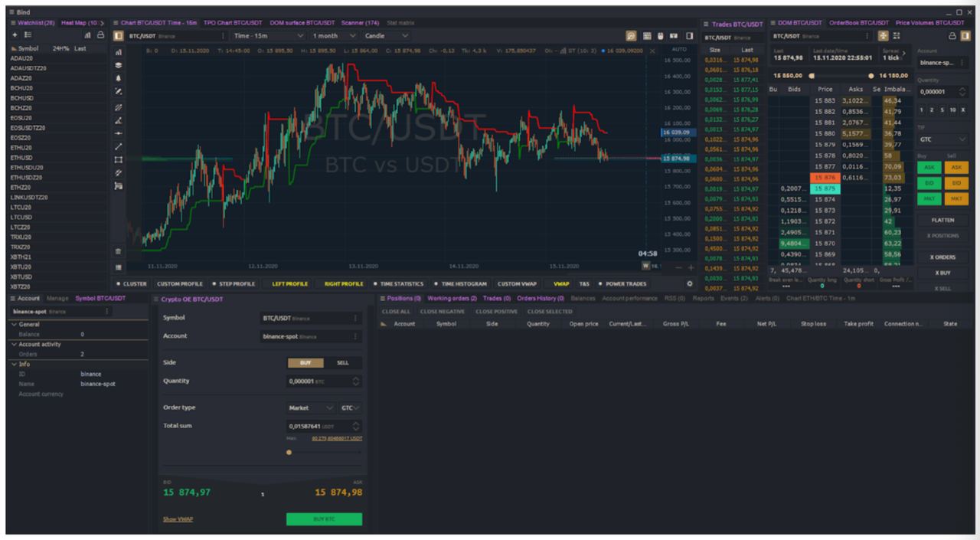Toggle the LEFT PROFILE overlay
This screenshot has height=540, width=980.
click(289, 283)
